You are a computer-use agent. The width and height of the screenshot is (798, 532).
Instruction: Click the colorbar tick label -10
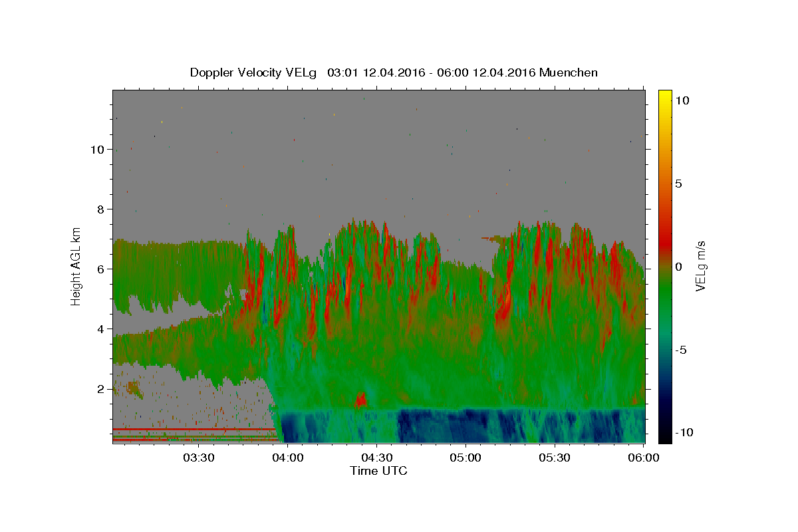(x=683, y=432)
